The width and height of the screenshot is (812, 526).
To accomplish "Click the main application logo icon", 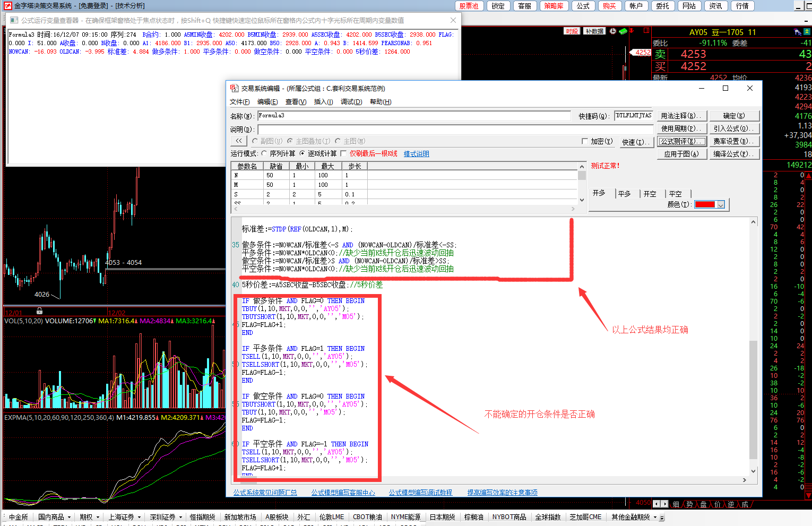I will [7, 6].
